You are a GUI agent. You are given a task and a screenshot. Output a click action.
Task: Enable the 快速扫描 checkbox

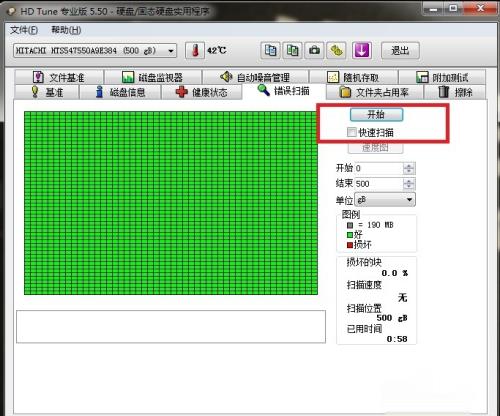(x=351, y=132)
